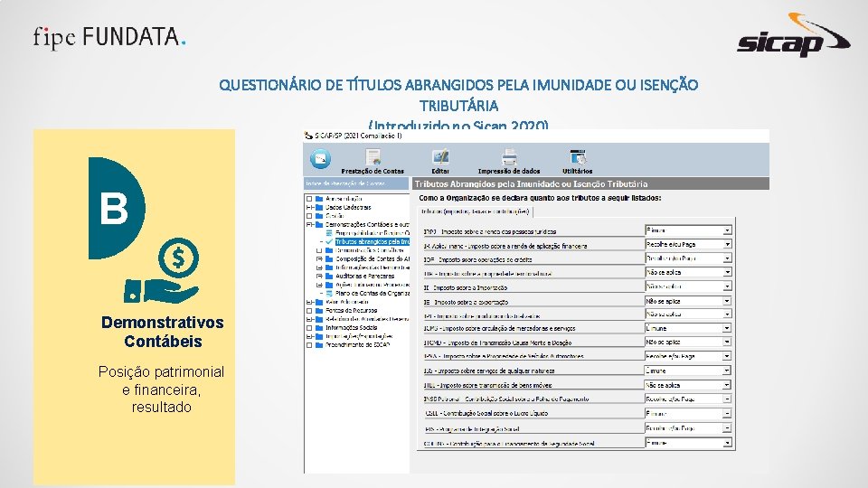Viewport: 868px width, 488px height.
Task: Tick the nested Demonstrações Contábeis checkbox
Action: (319, 250)
